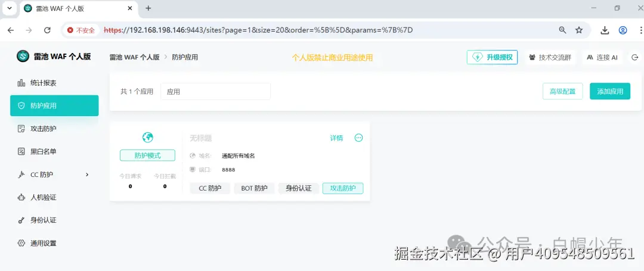Click the gear icon beside 通用设置
The image size is (644, 271).
click(x=21, y=243)
